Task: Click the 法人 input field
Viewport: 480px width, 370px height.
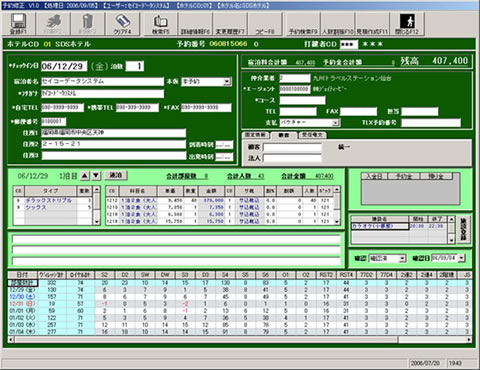Action: pyautogui.click(x=292, y=158)
